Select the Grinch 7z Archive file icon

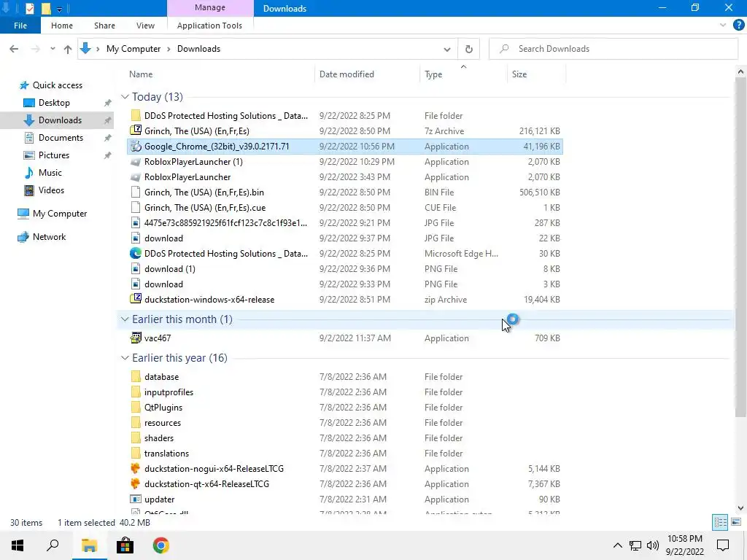136,131
